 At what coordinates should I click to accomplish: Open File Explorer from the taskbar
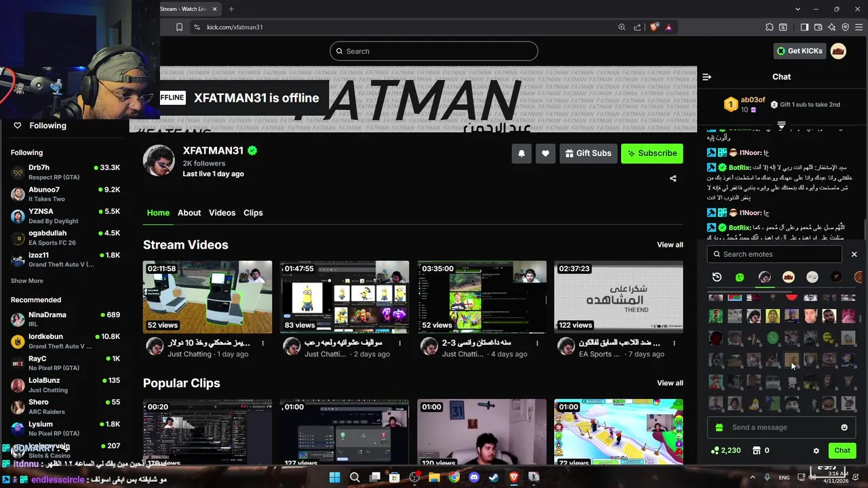coord(434,477)
